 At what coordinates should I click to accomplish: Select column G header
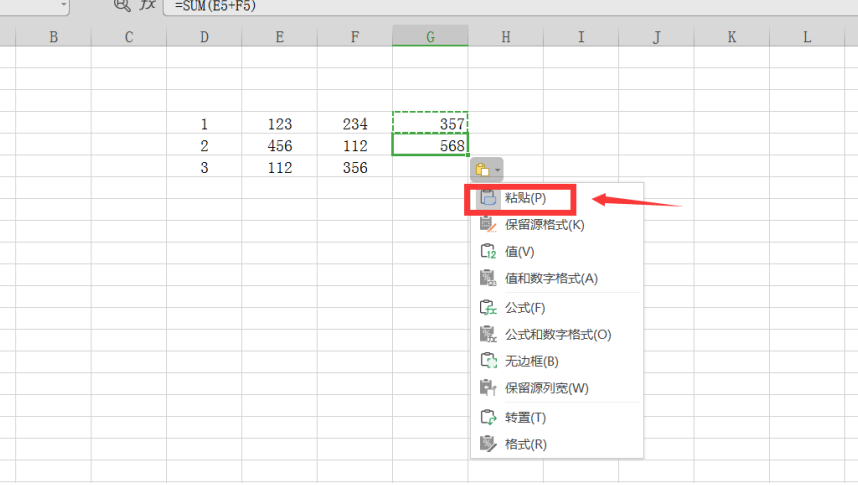point(430,37)
